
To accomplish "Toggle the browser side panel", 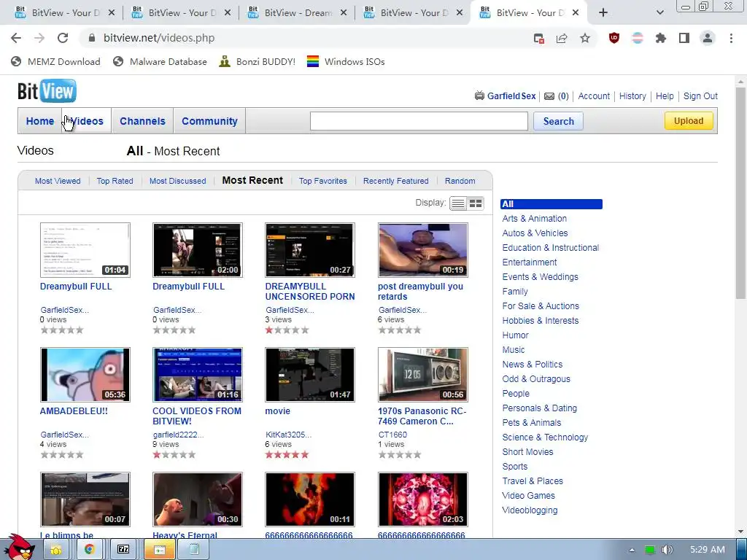I will click(x=684, y=38).
